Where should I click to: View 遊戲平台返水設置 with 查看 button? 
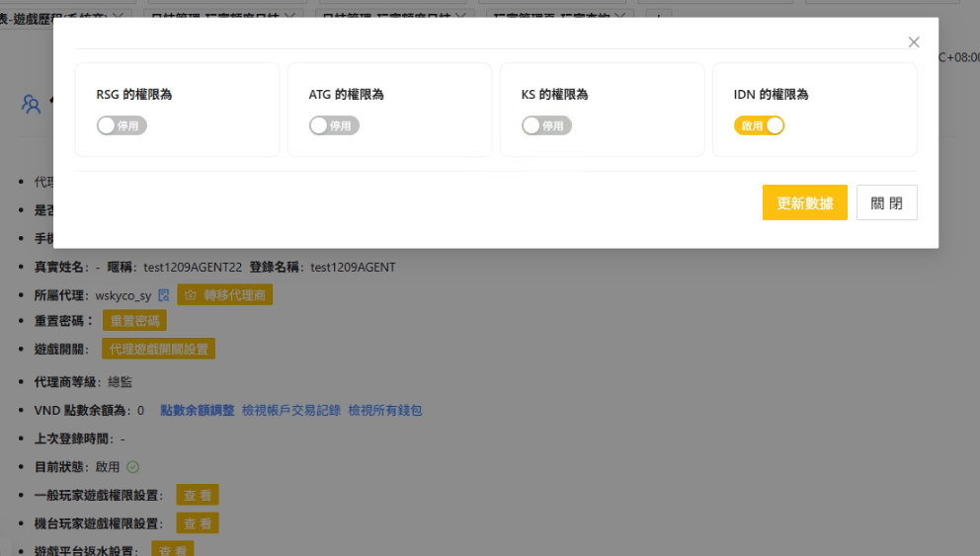pos(173,549)
